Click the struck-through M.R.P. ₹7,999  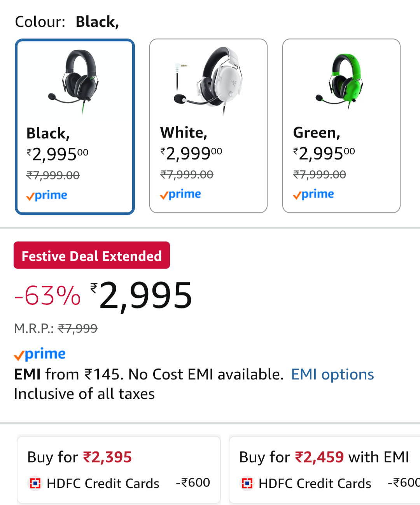(x=78, y=329)
